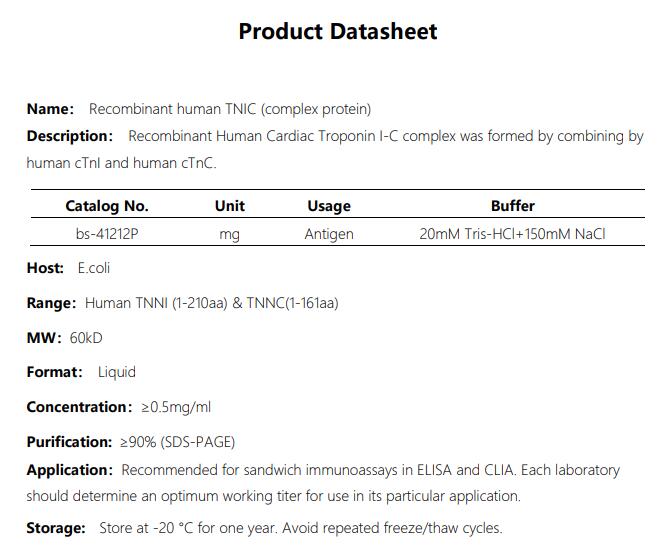Click the Description field label
This screenshot has width=669, height=547.
click(x=70, y=136)
